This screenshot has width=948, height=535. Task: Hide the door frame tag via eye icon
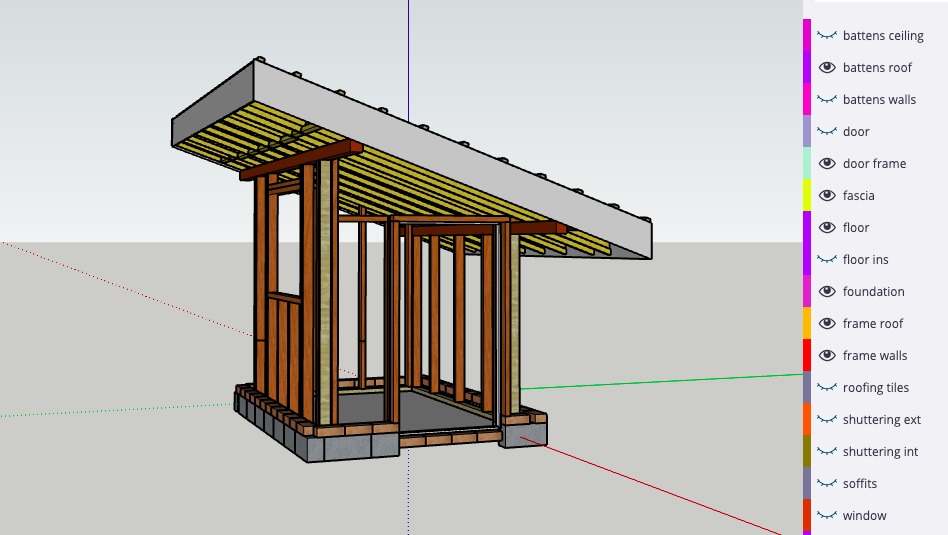(827, 164)
